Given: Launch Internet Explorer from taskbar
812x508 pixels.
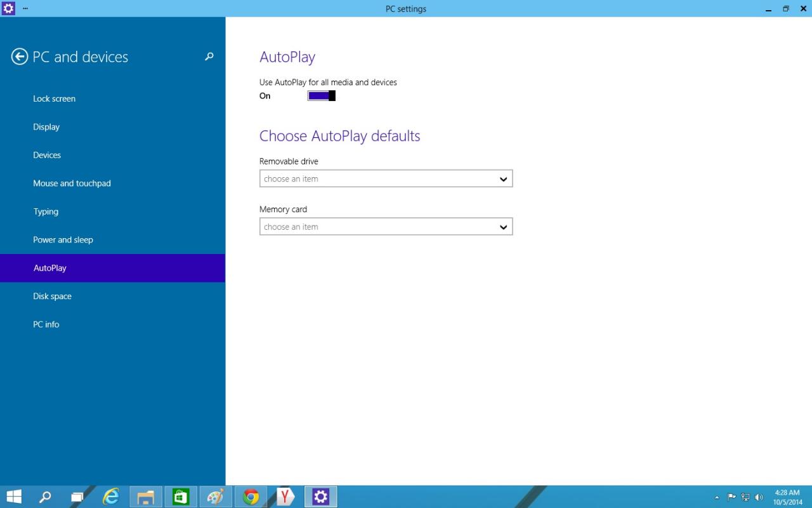Looking at the screenshot, I should click(x=111, y=497).
